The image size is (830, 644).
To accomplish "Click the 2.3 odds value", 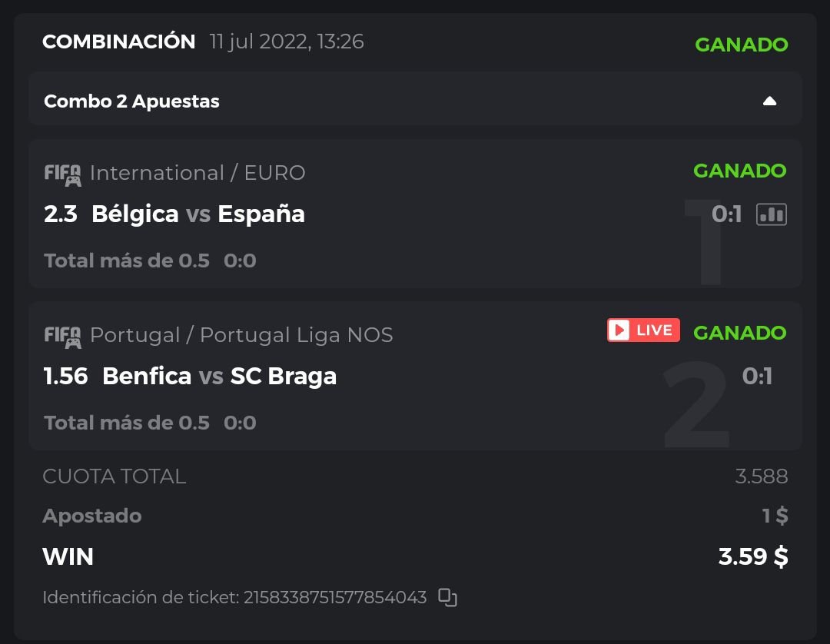I will click(61, 214).
